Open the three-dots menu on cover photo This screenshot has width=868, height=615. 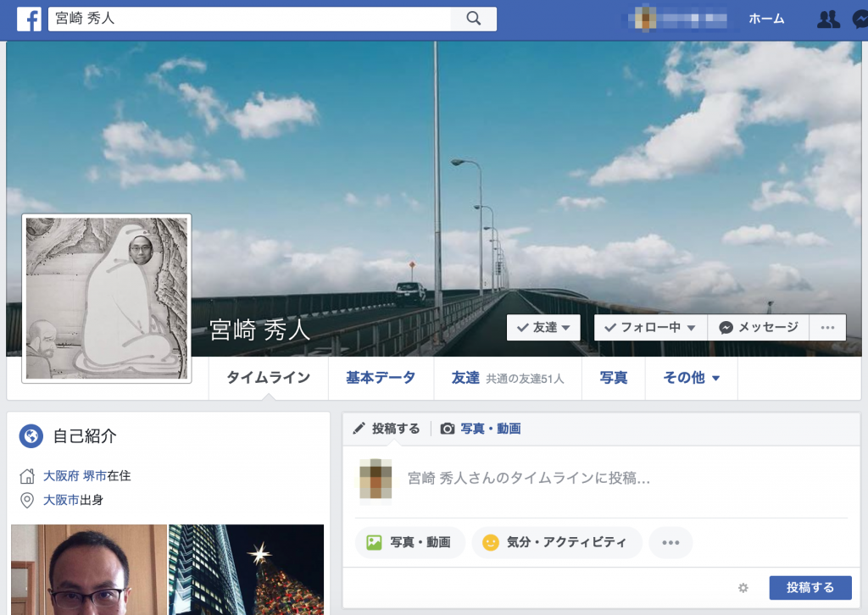tap(827, 328)
